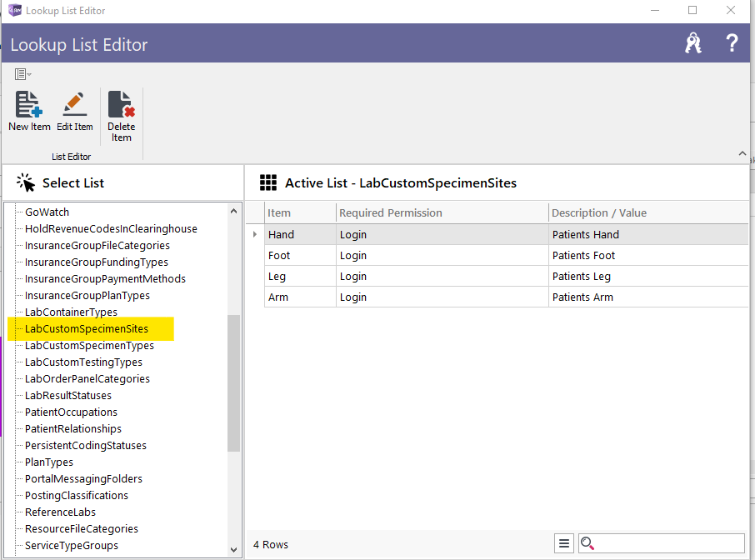This screenshot has width=755, height=560.
Task: Sort the grid by the Item column header
Action: tap(281, 212)
